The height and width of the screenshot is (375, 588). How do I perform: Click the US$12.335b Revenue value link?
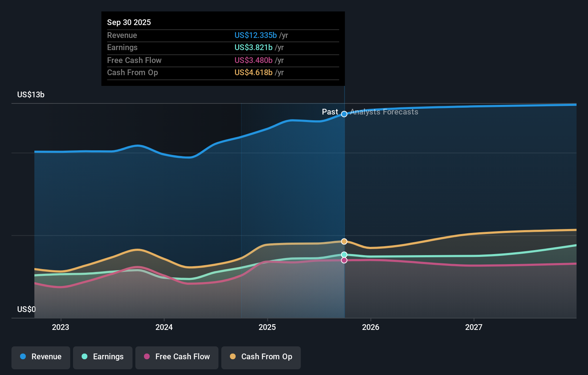tap(255, 35)
